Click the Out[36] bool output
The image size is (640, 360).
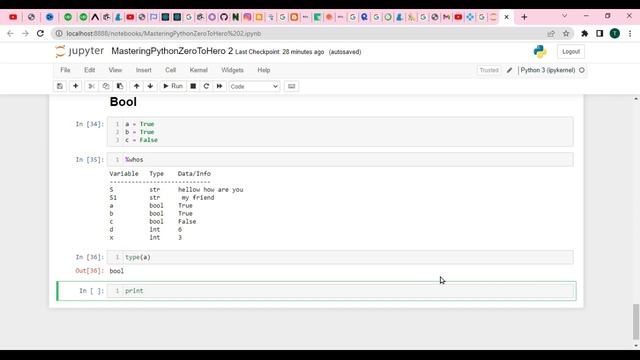[117, 271]
